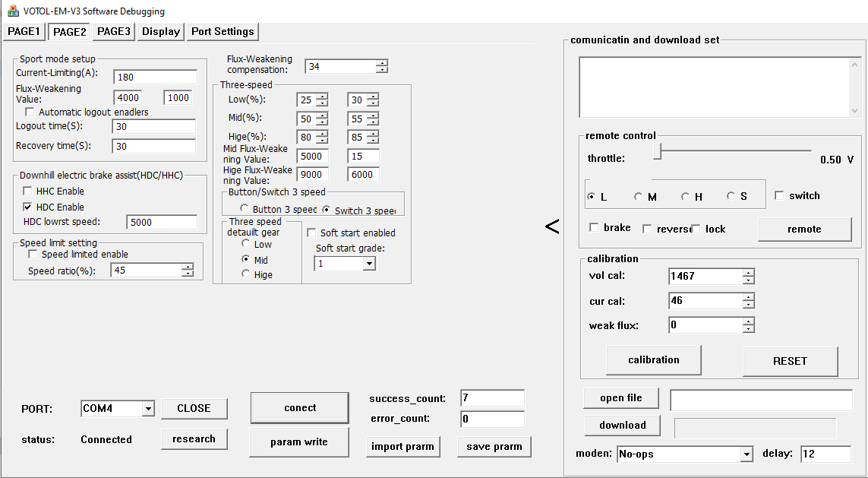Decrease the weak flux stepper value
Screen dimensions: 868x478
point(749,329)
